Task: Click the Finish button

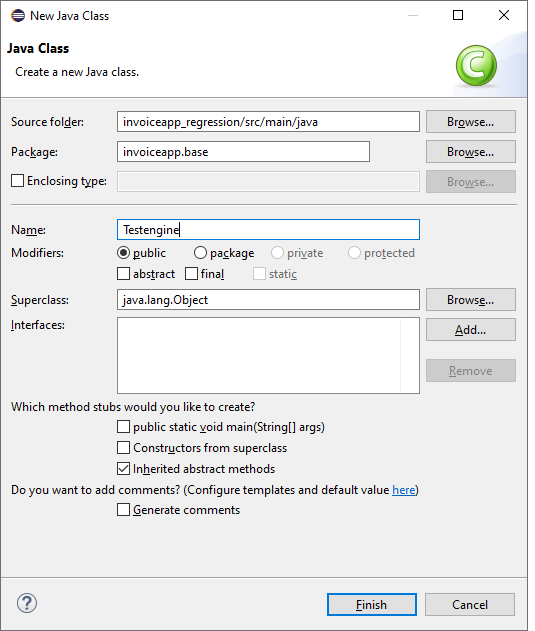Action: [x=372, y=604]
